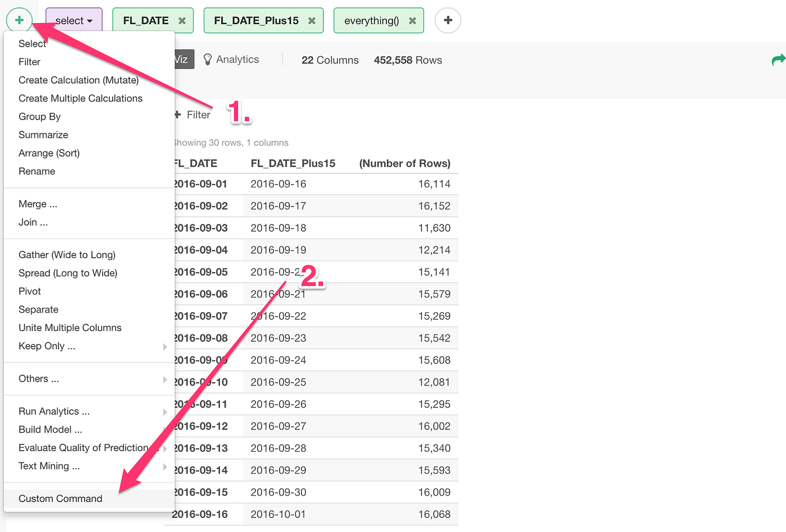Choose Pivot menu item
The width and height of the screenshot is (786, 532).
30,291
